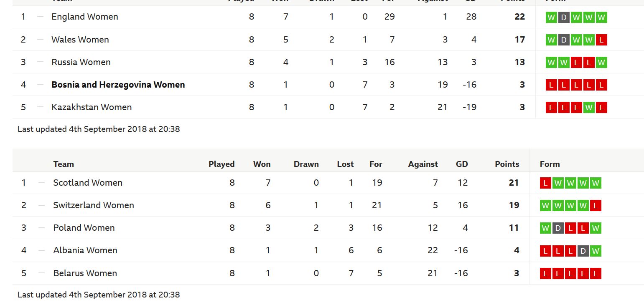Open the Scotland Women team link

(88, 183)
